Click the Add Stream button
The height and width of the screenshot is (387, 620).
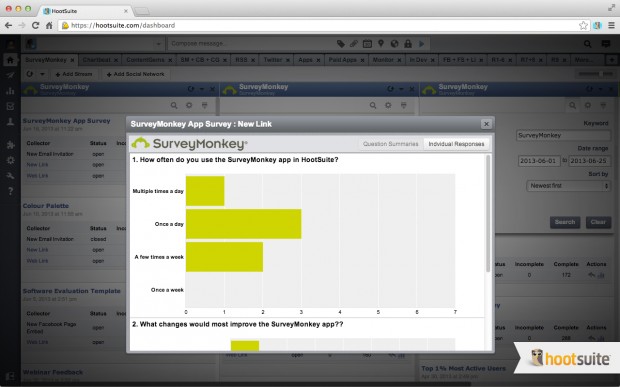(74, 74)
